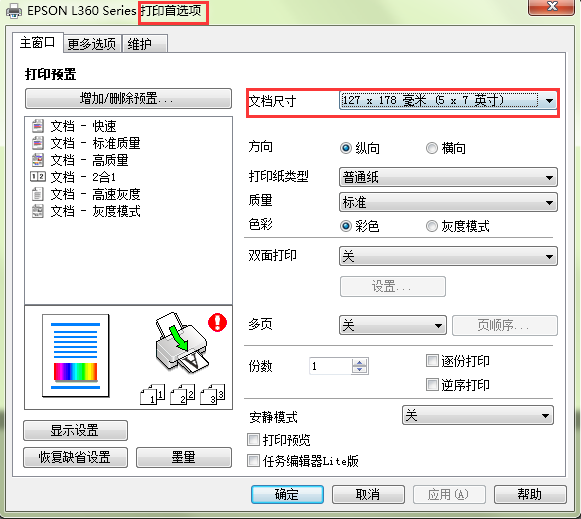Select the 文档 - 灰度模式 preset icon

(x=37, y=211)
